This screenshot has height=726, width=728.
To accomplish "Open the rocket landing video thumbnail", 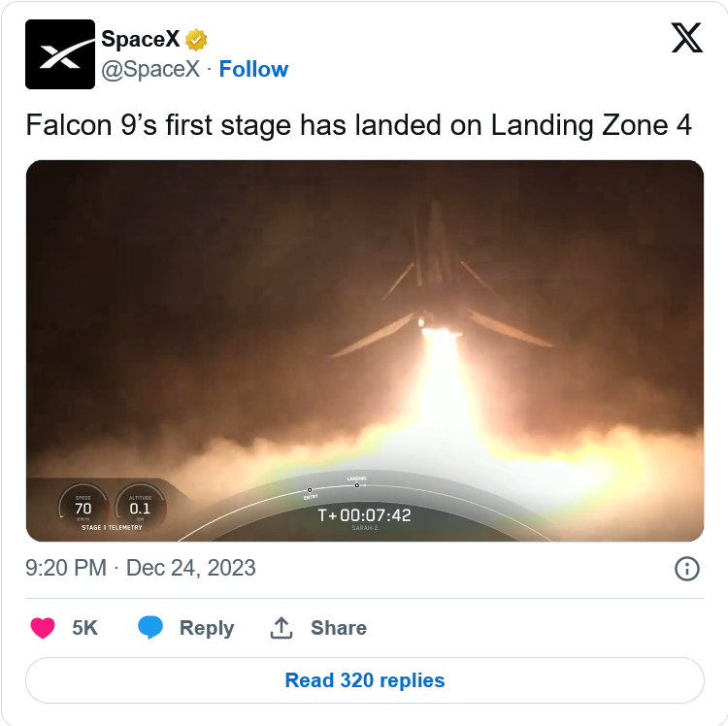I will (364, 351).
